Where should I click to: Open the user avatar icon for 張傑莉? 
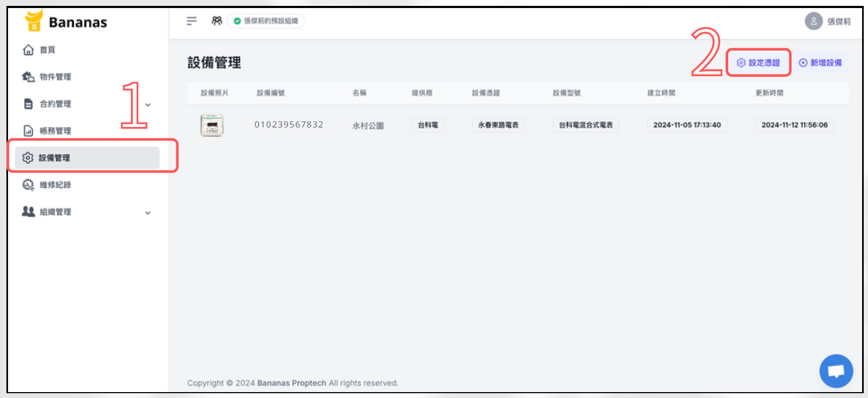coord(813,21)
